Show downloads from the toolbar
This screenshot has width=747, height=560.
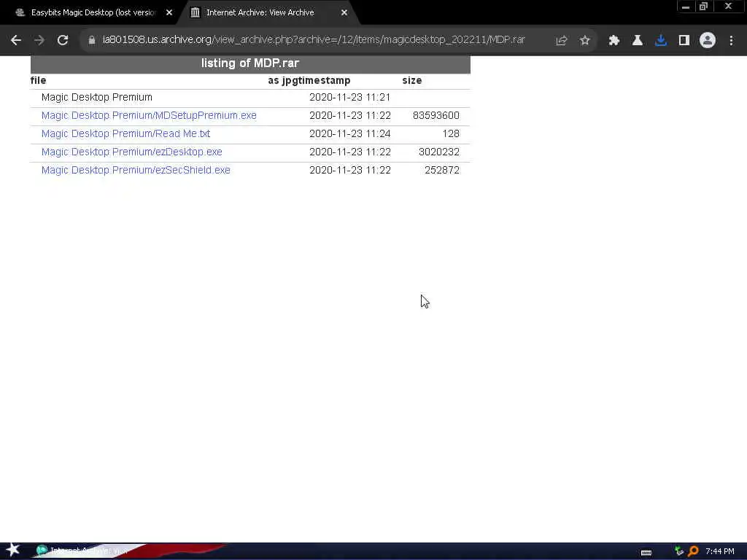coord(661,41)
